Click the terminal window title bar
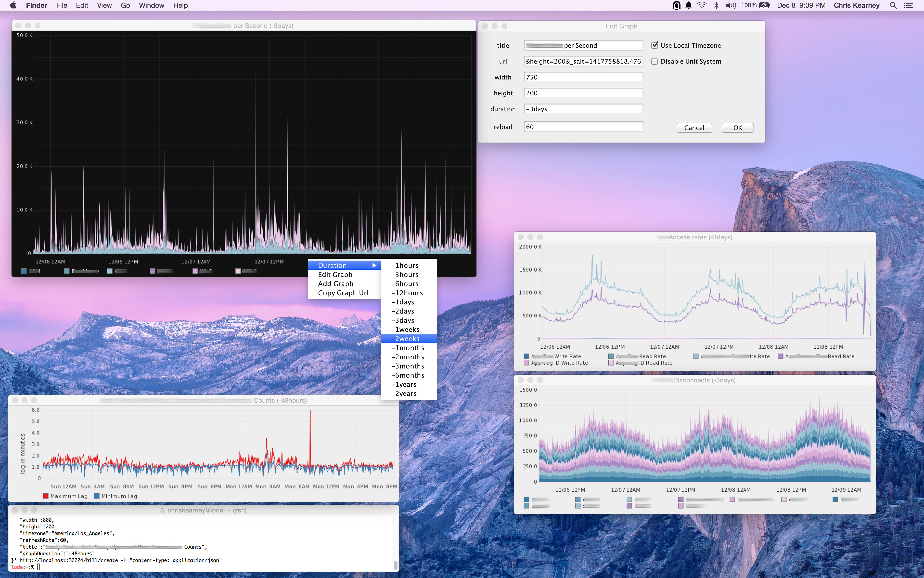924x578 pixels. coord(204,510)
